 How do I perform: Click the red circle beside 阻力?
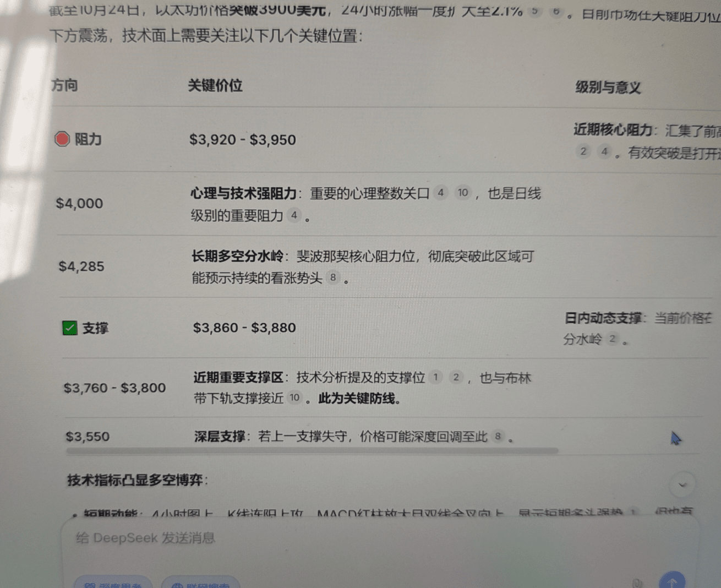[x=62, y=139]
